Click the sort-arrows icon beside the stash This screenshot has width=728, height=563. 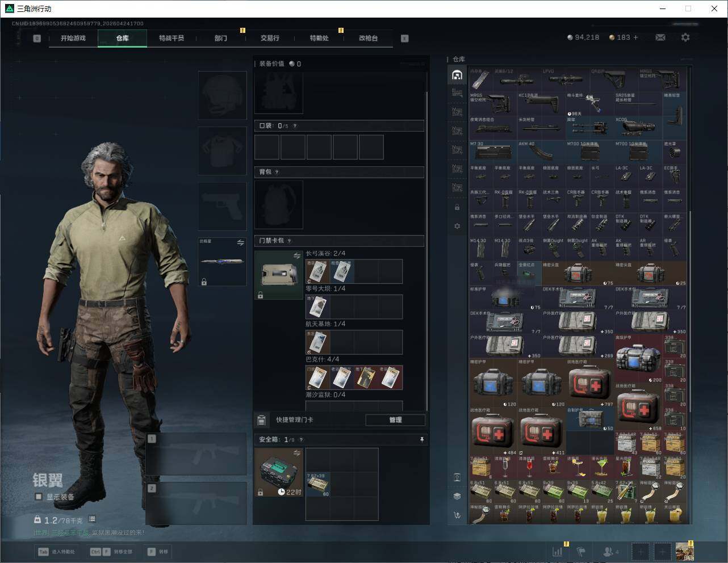(x=457, y=515)
